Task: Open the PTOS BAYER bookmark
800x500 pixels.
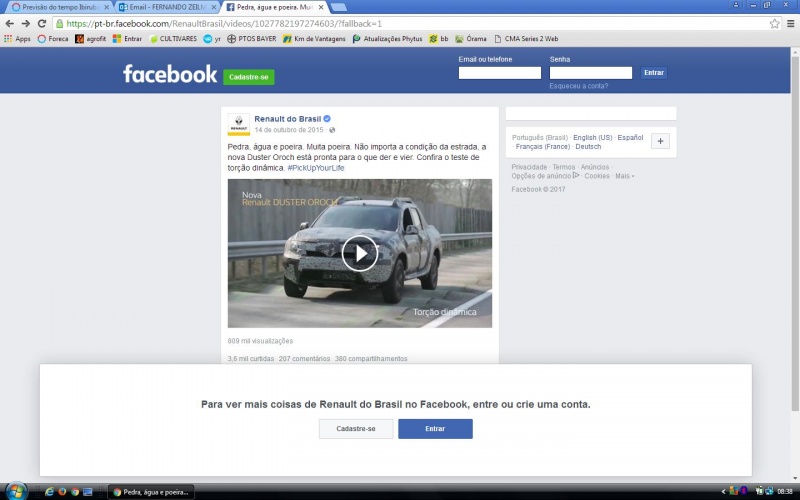Action: click(252, 39)
